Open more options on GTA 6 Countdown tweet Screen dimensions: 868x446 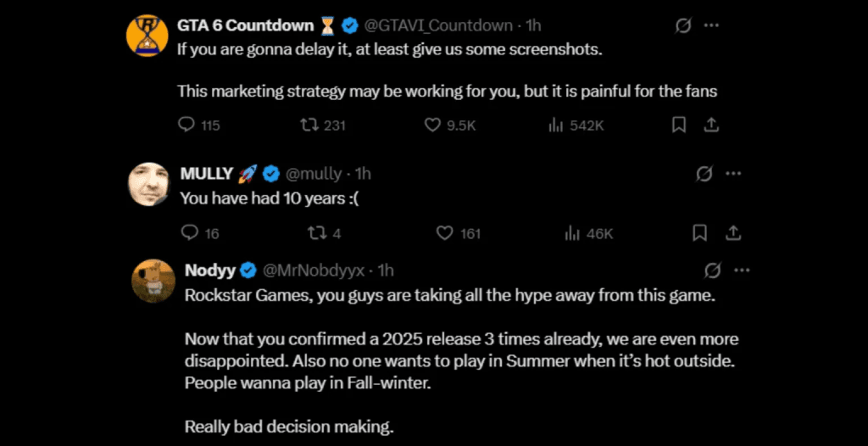[713, 26]
